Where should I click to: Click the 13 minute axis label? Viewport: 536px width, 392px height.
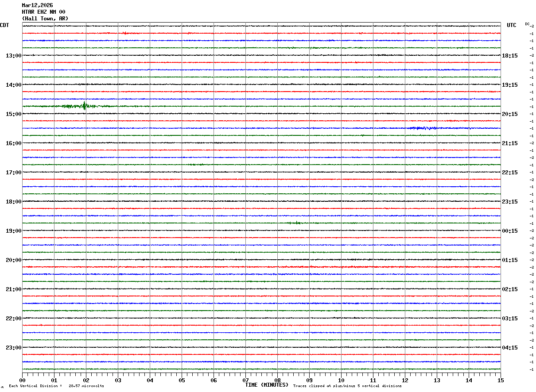[x=437, y=380]
